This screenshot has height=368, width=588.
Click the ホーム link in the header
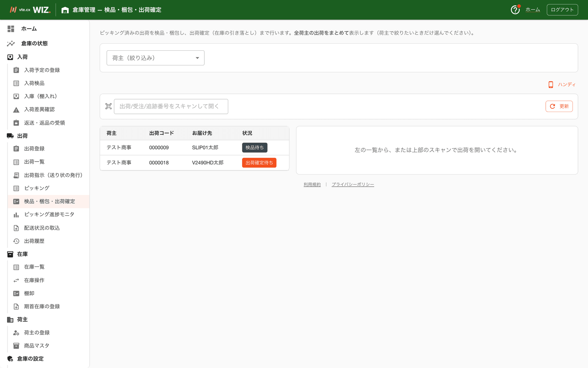click(x=532, y=10)
